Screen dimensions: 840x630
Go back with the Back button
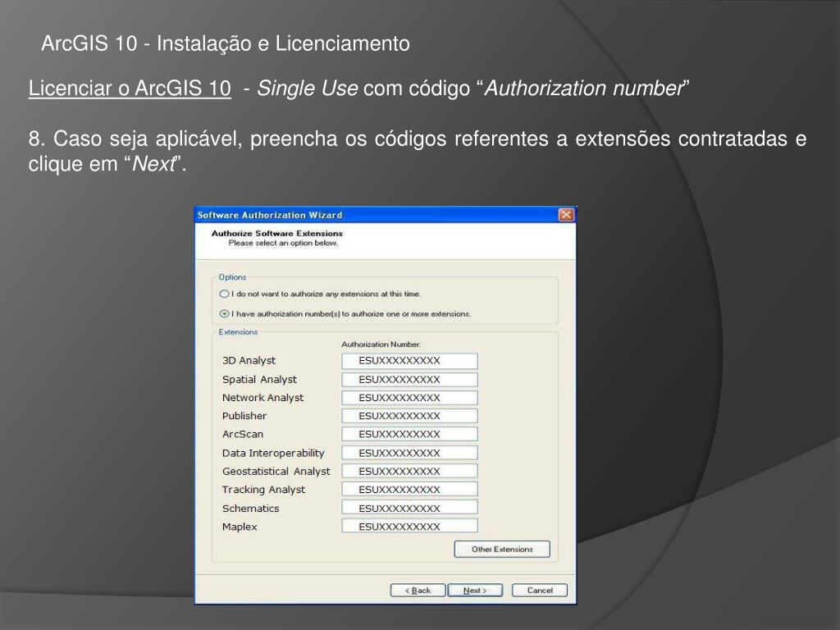pos(418,591)
